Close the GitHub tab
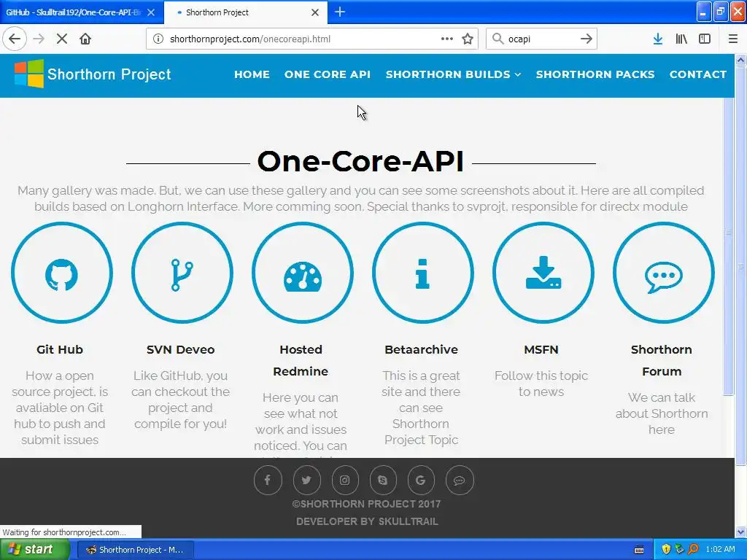 [x=151, y=12]
